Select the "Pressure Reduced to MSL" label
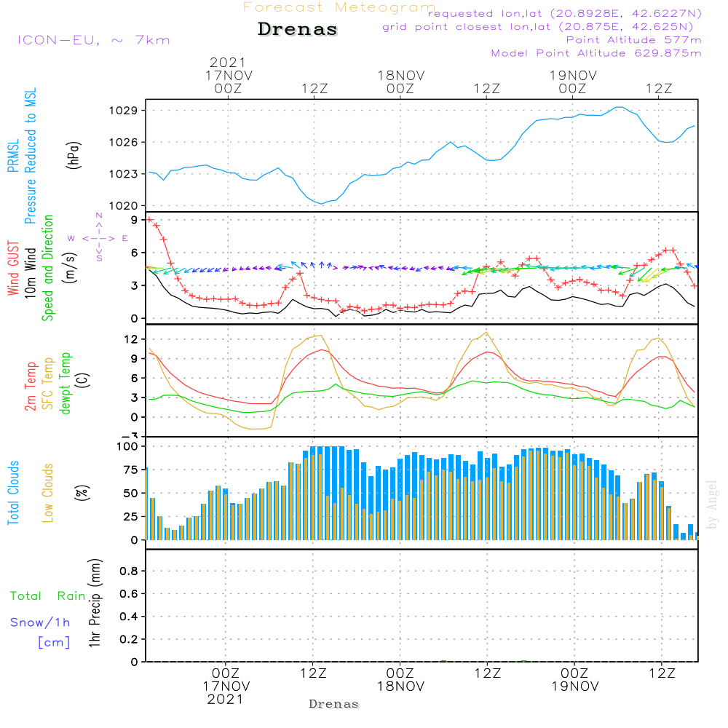 coord(30,156)
